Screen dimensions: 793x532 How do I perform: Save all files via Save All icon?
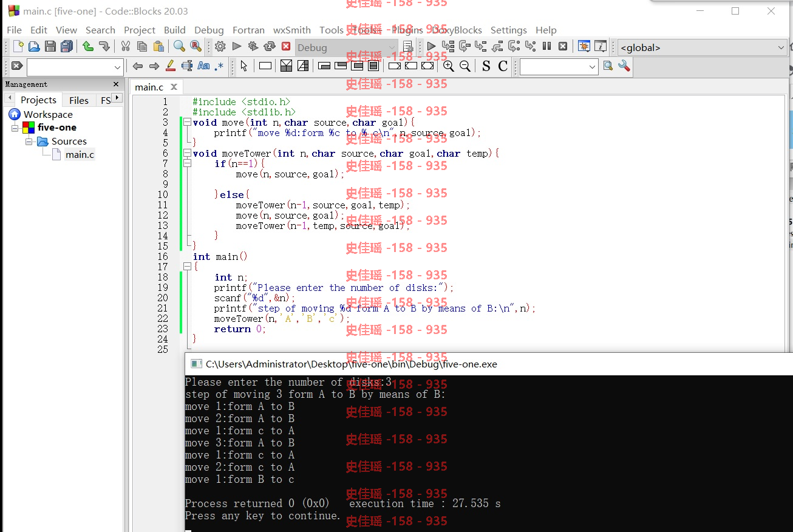click(x=67, y=46)
